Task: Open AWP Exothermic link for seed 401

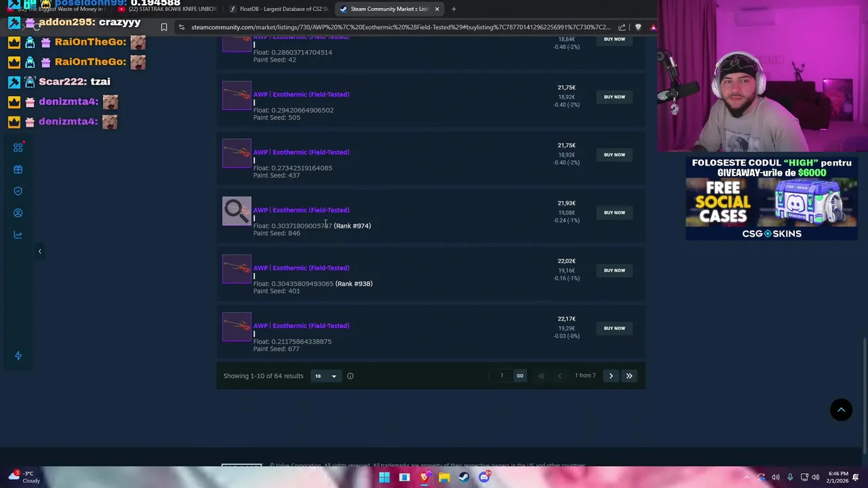Action: [x=301, y=268]
